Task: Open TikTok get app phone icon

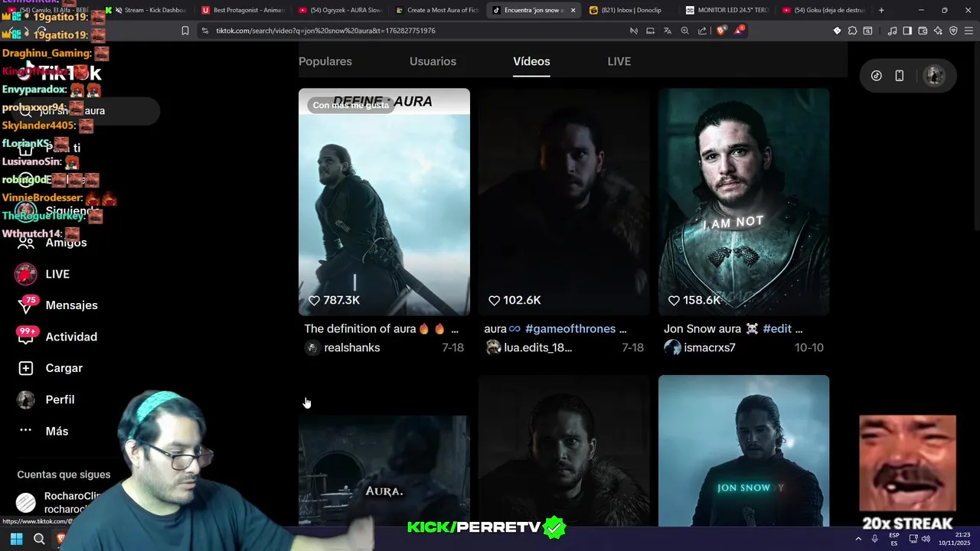Action: pyautogui.click(x=900, y=75)
